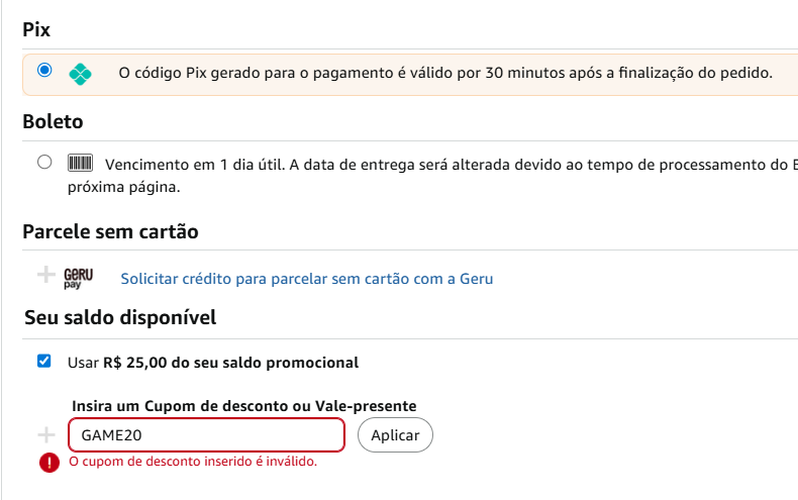This screenshot has width=798, height=500.
Task: Open Solicitar crédito para parcelar link
Action: (306, 279)
